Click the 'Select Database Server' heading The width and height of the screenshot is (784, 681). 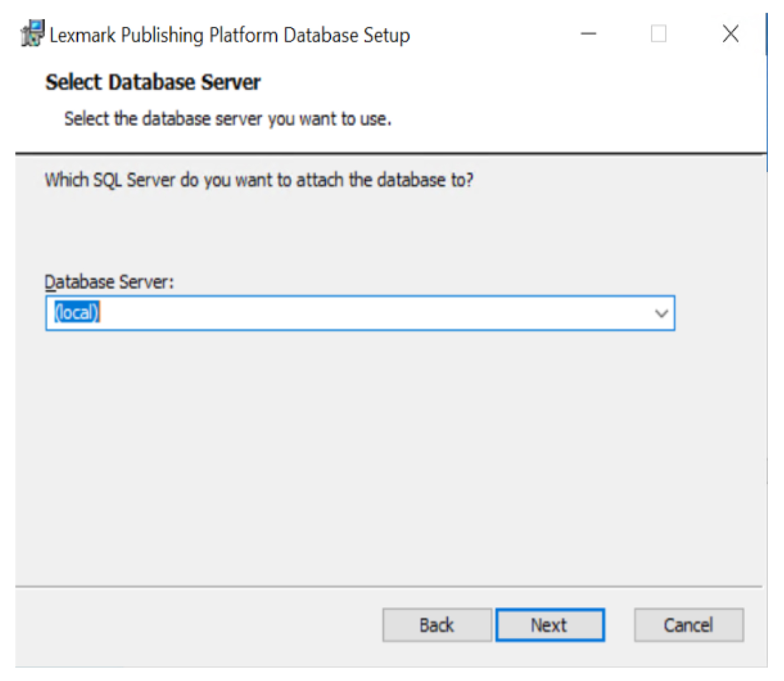coord(153,82)
